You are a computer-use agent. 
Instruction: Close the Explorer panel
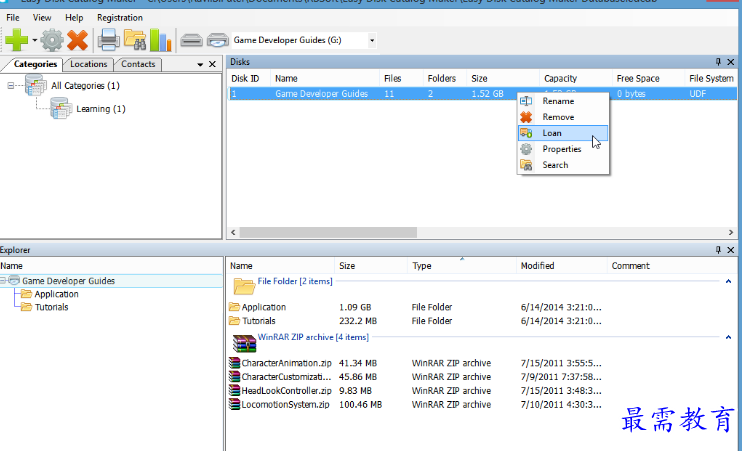(731, 250)
